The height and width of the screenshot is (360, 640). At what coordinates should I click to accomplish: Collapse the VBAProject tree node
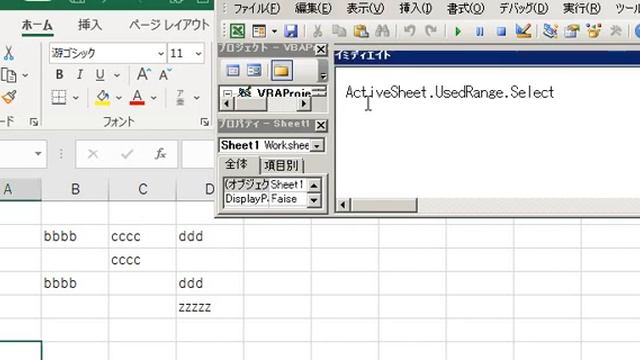click(x=228, y=94)
